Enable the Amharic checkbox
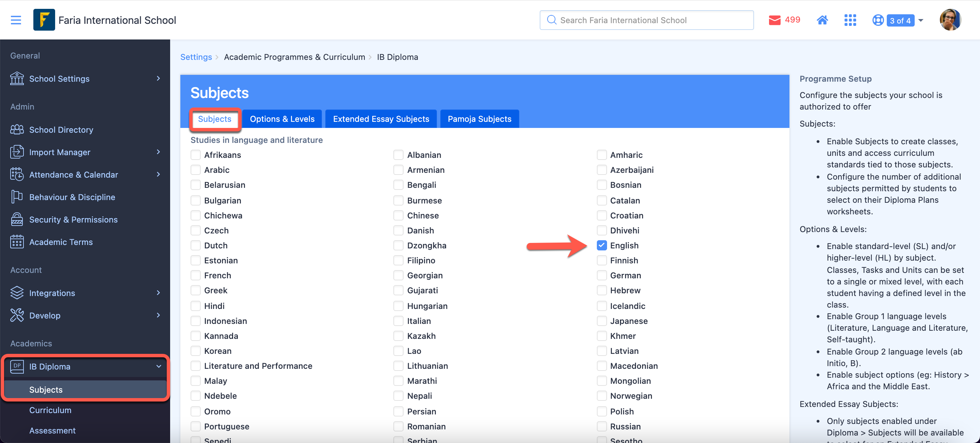 (602, 155)
